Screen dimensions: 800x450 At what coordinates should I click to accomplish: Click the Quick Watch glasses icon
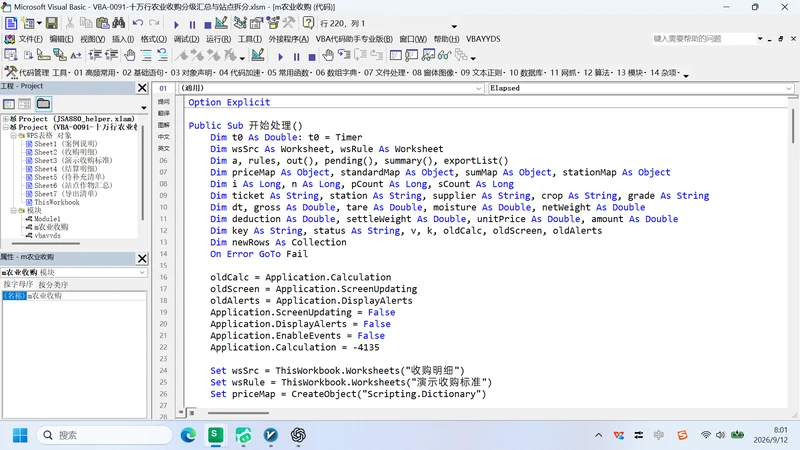tap(444, 55)
